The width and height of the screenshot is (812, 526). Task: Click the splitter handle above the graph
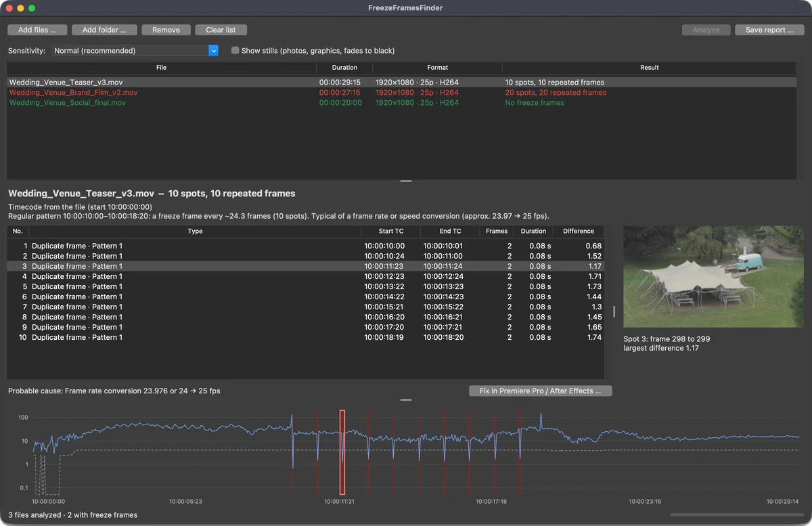[x=406, y=399]
